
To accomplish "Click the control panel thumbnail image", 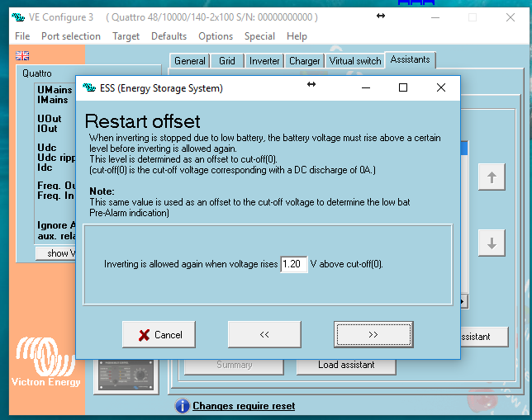I will tap(126, 375).
